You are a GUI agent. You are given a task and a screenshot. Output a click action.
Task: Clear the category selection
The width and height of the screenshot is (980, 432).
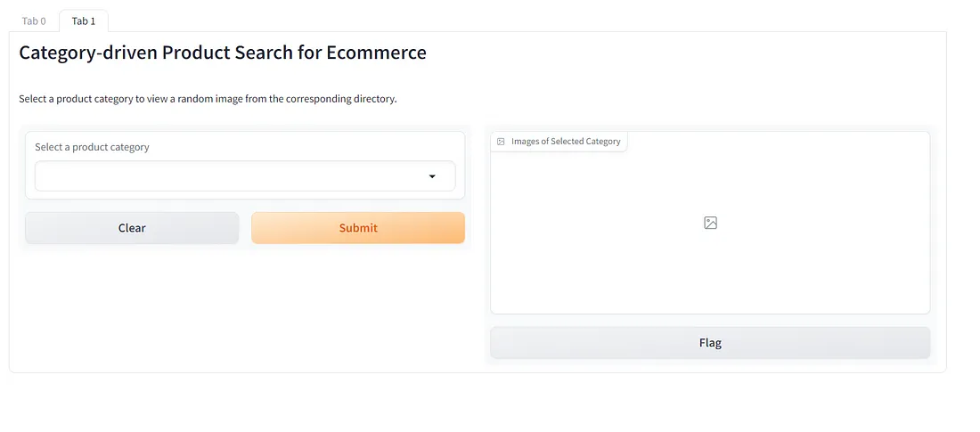pyautogui.click(x=132, y=227)
